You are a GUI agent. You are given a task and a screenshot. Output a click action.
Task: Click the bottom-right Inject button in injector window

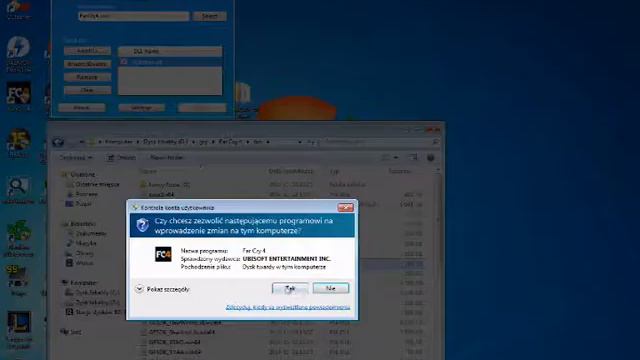coord(202,107)
